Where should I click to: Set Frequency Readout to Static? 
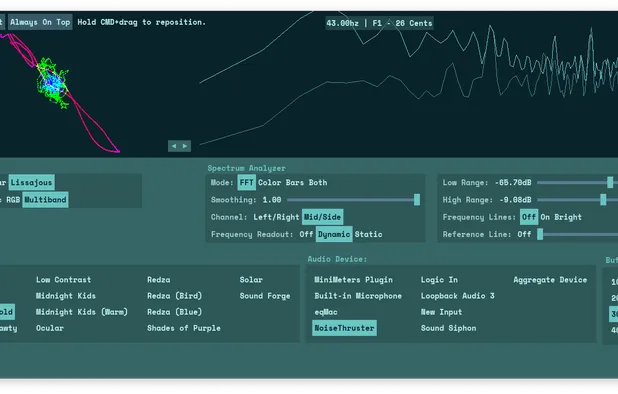pyautogui.click(x=368, y=234)
